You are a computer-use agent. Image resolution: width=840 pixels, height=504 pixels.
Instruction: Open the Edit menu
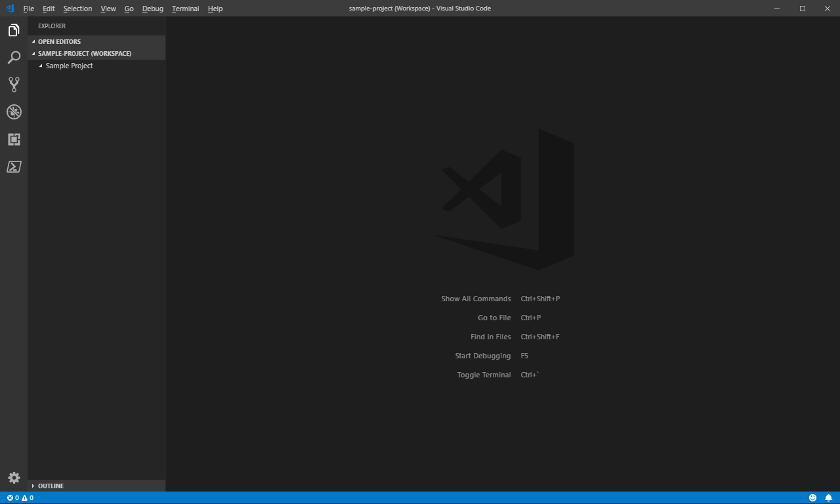[x=49, y=9]
